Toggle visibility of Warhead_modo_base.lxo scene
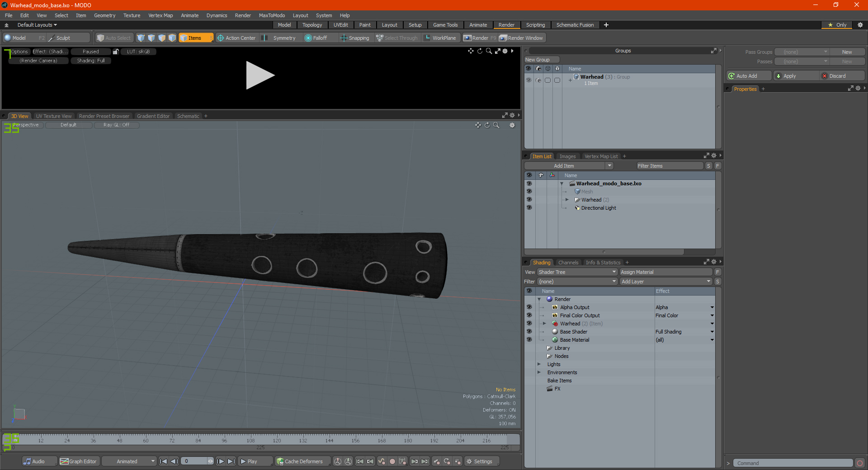 coord(529,183)
